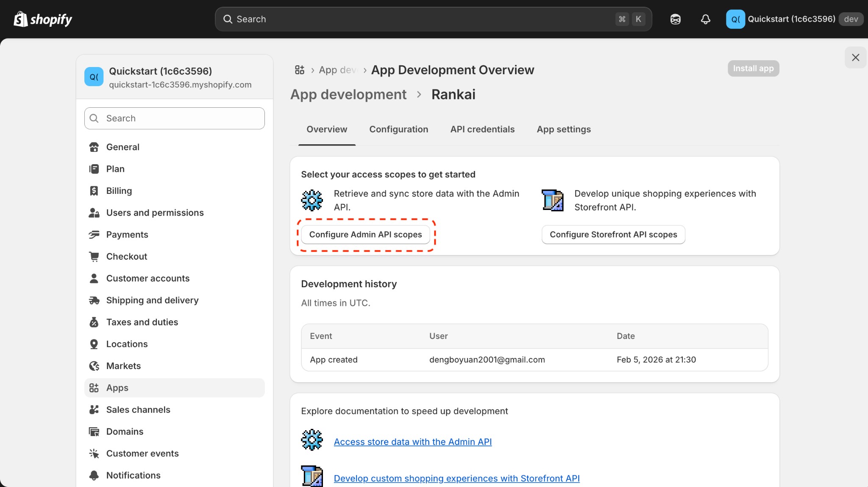This screenshot has height=487, width=868.
Task: Select Taxes and duties
Action: [142, 322]
